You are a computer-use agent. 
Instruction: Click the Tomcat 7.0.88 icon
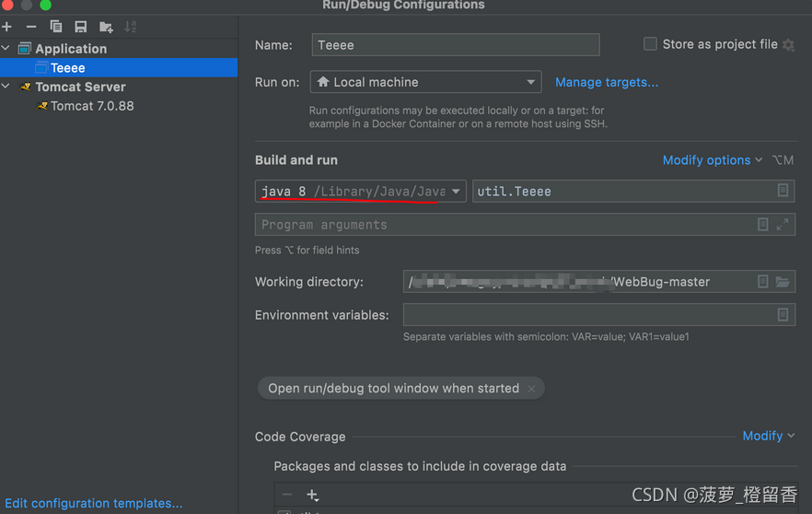pyautogui.click(x=42, y=106)
